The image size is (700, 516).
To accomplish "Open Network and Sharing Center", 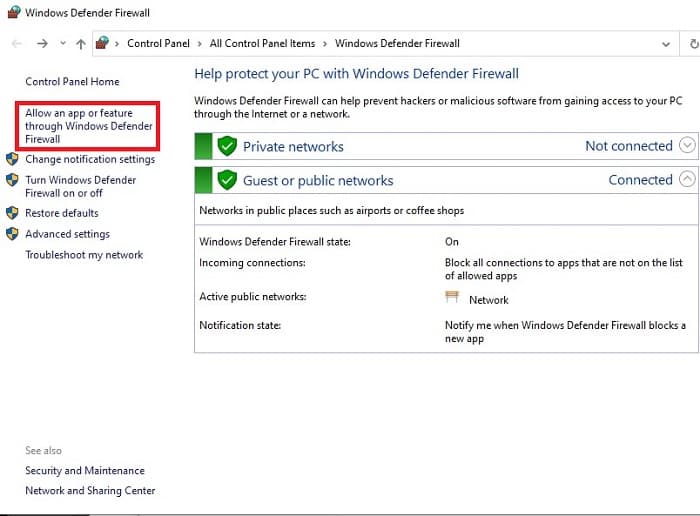I will (x=90, y=491).
